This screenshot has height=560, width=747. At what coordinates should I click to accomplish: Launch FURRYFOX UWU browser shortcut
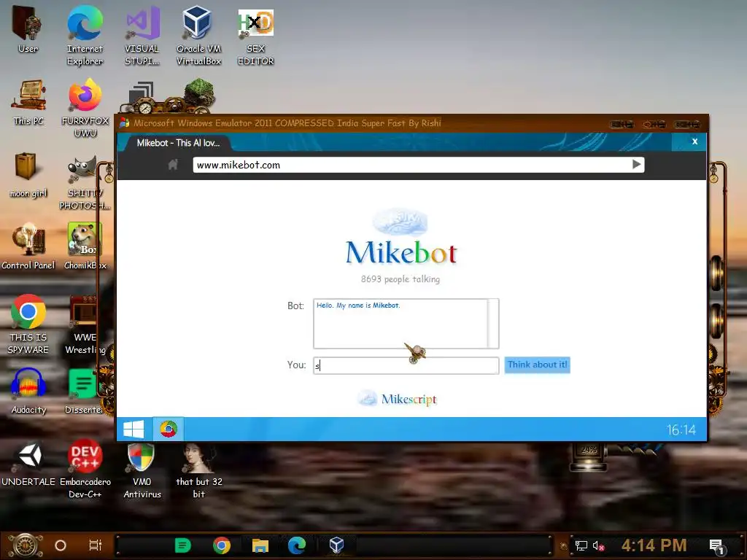85,108
